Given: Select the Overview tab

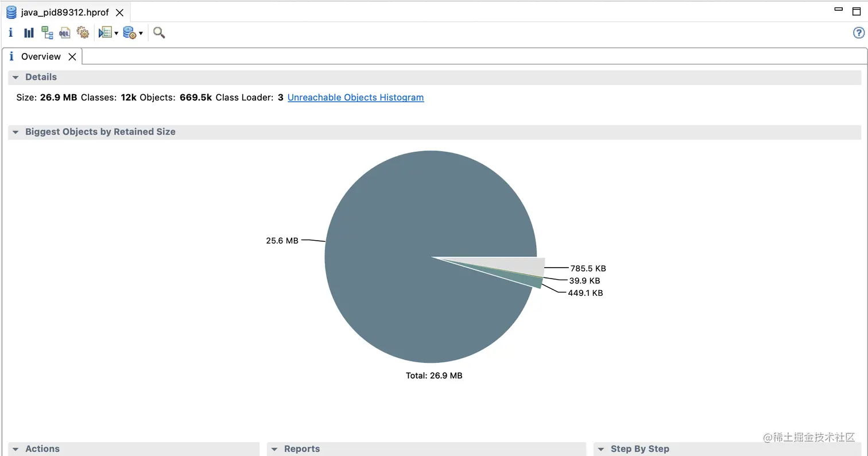Looking at the screenshot, I should click(x=41, y=56).
